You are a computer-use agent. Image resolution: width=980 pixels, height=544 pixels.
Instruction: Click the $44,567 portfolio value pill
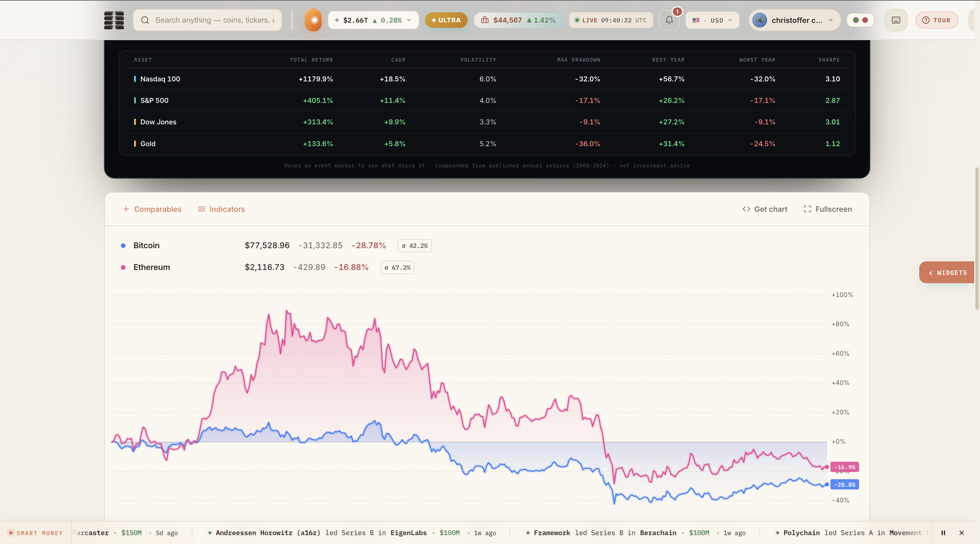coord(518,20)
